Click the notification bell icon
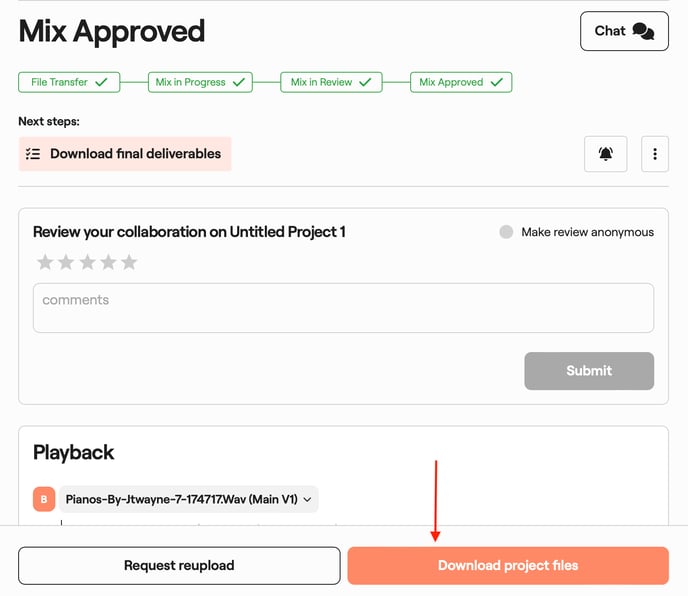Viewport: 688px width, 596px height. pyautogui.click(x=605, y=154)
